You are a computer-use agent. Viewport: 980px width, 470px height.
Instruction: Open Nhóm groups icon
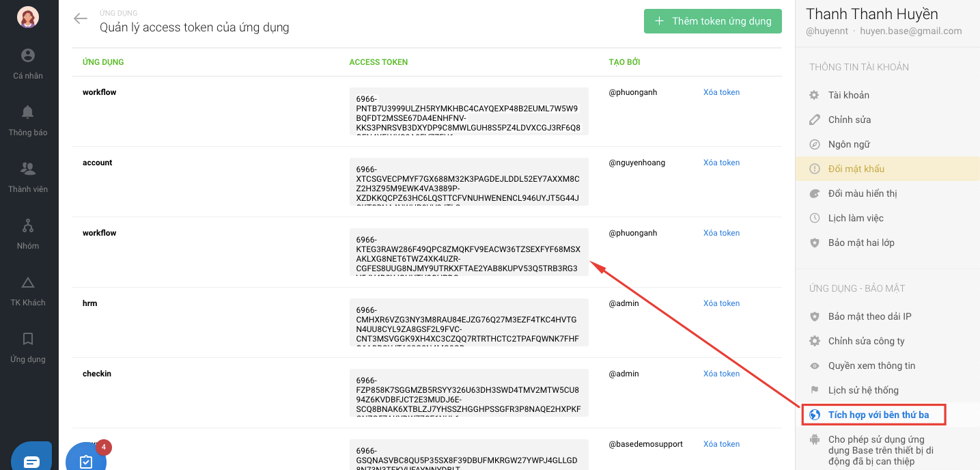click(x=28, y=225)
